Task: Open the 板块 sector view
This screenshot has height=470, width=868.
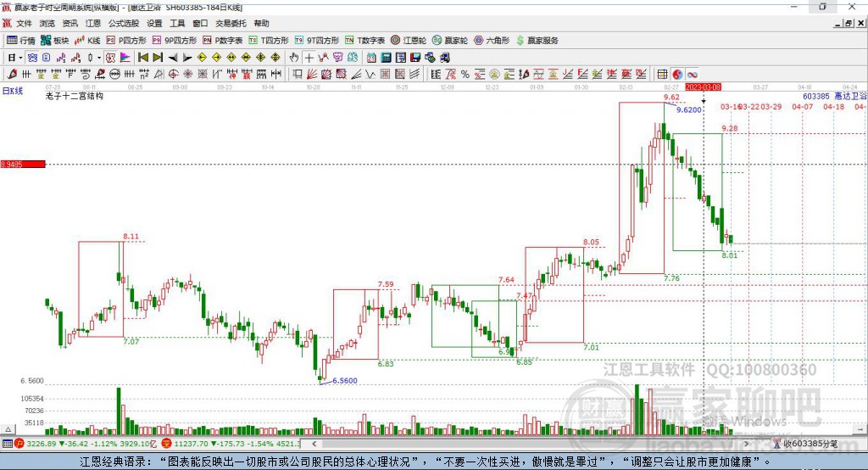Action: [x=55, y=41]
